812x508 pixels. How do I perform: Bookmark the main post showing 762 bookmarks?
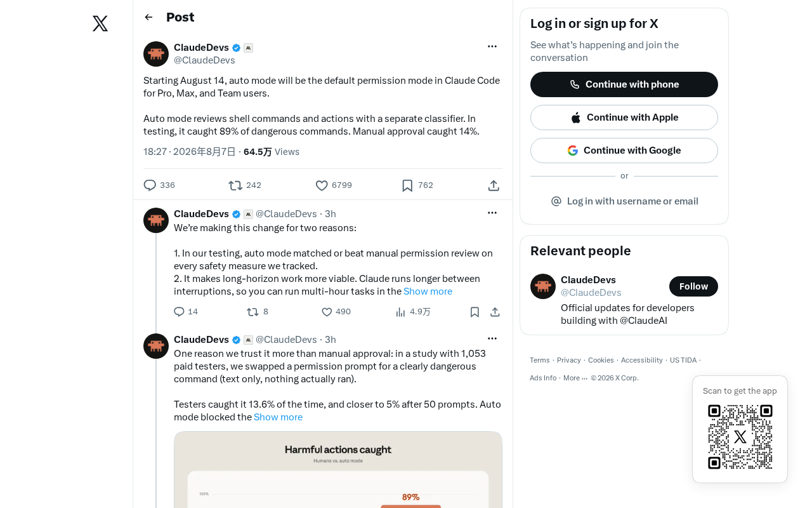point(417,185)
